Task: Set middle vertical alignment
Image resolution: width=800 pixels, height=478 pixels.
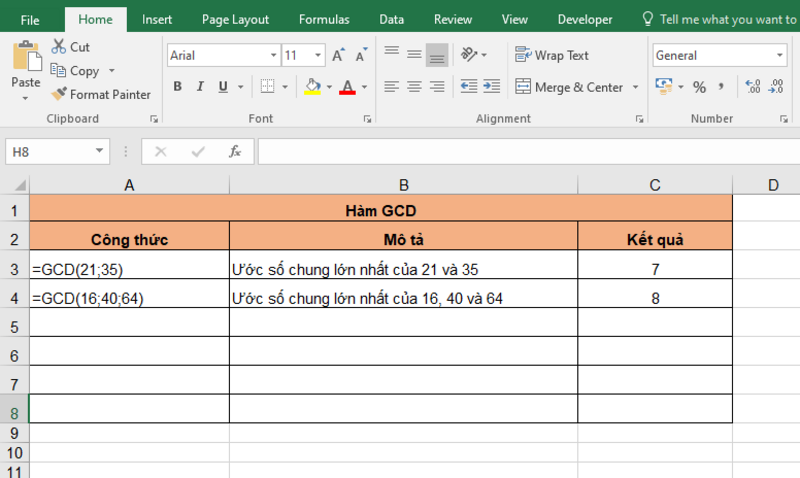Action: 414,54
